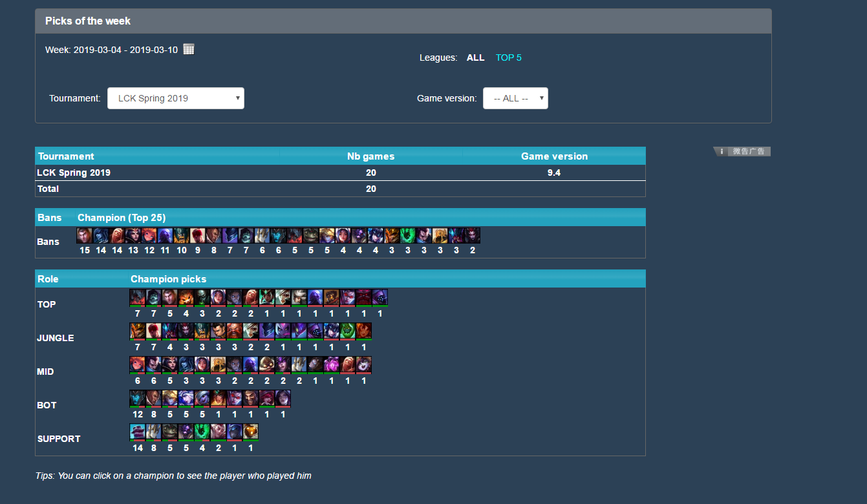This screenshot has width=867, height=504.
Task: Click Thresh icon in Bans row
Action: (408, 235)
